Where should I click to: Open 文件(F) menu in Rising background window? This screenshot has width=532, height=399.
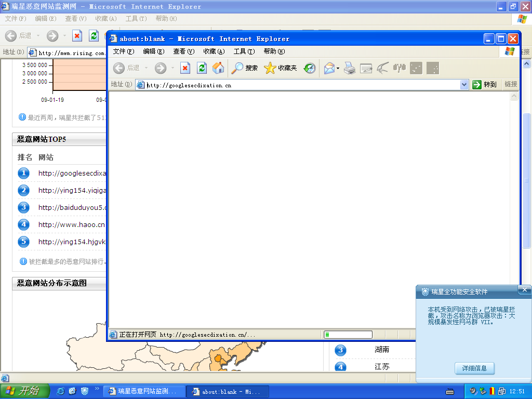pyautogui.click(x=16, y=19)
